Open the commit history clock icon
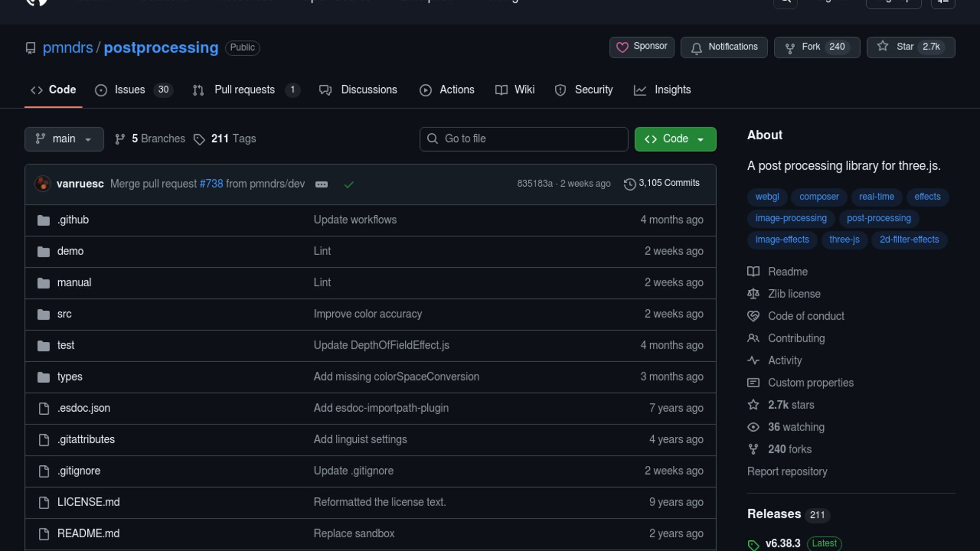 pyautogui.click(x=629, y=184)
